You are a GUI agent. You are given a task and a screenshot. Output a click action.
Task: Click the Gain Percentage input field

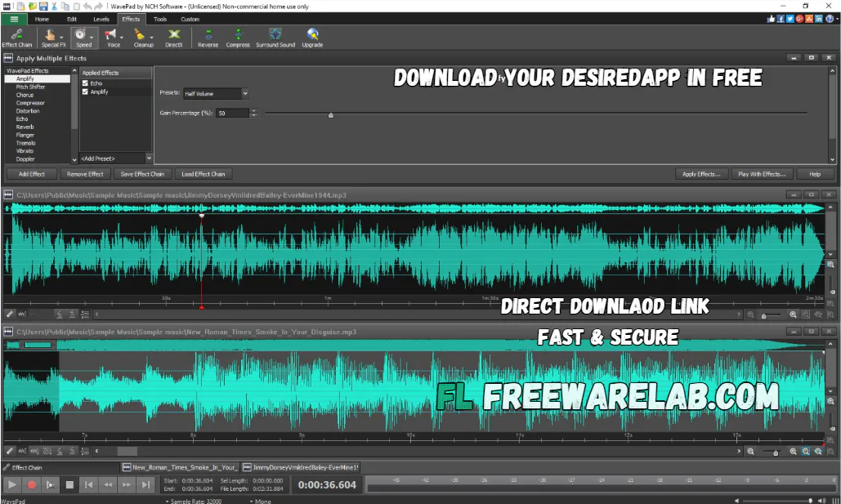(x=233, y=113)
